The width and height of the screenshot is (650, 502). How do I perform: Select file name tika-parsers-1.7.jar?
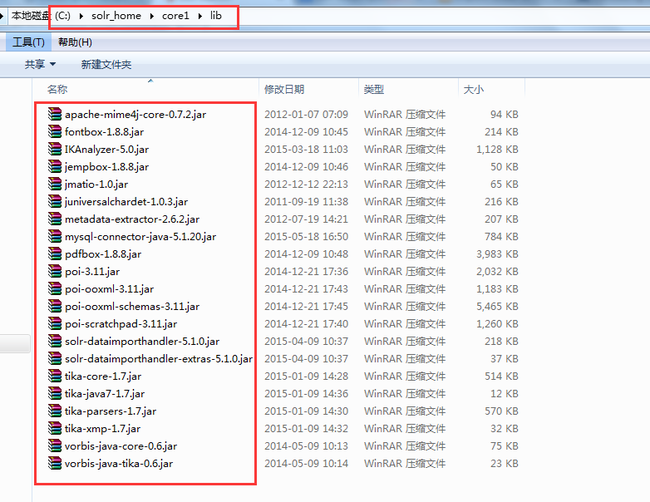coord(110,411)
